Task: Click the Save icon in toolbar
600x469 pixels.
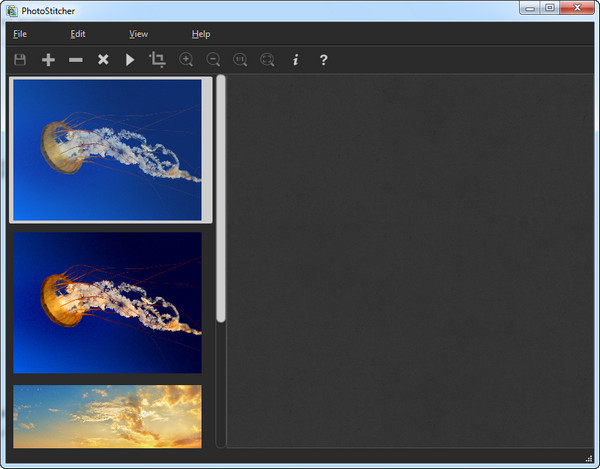Action: point(21,60)
